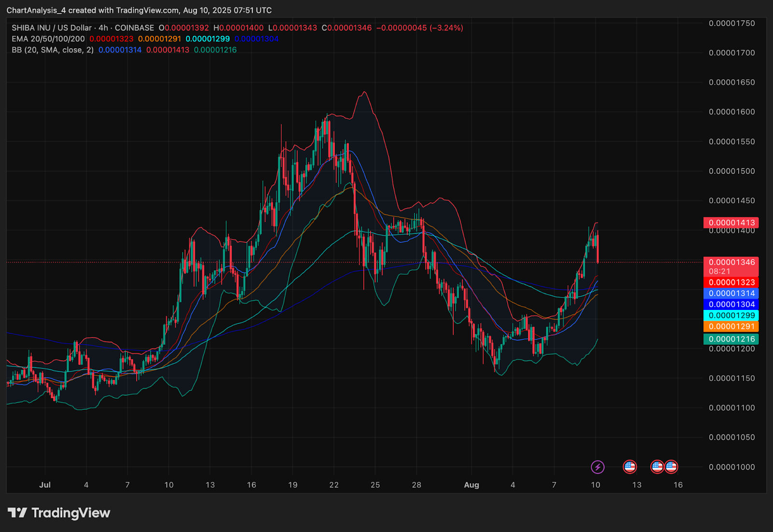Screen dimensions: 773x532
Task: Click the Jul label on time axis
Action: click(45, 485)
